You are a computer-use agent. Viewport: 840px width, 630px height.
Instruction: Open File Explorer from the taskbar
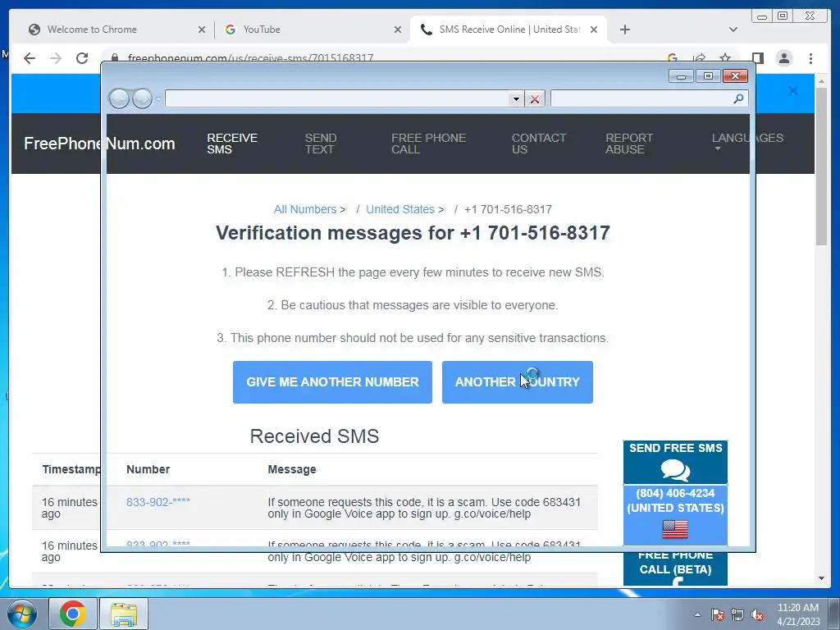coord(124,614)
